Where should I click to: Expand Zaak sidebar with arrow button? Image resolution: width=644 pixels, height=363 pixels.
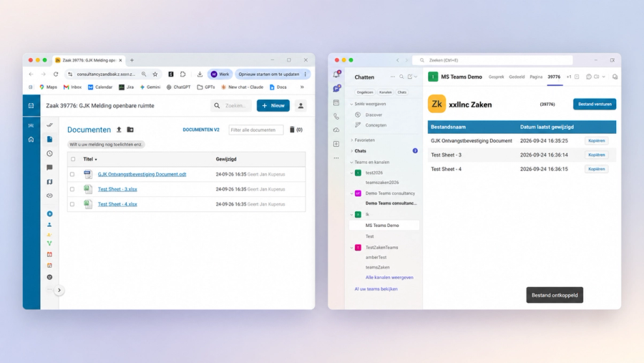[59, 290]
